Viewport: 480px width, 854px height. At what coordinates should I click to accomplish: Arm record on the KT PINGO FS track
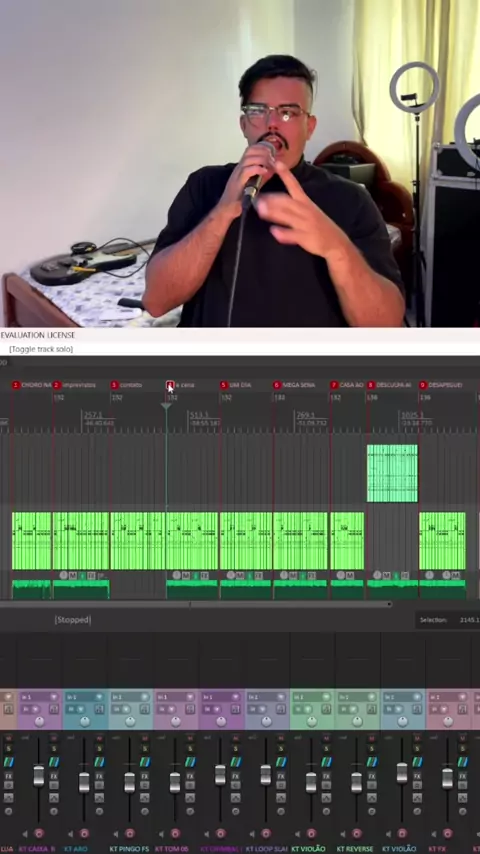[130, 833]
